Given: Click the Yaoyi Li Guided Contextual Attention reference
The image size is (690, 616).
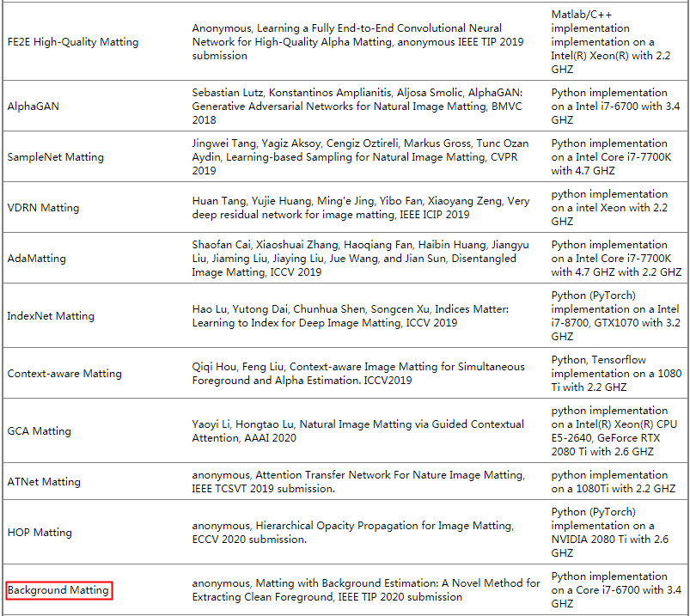Looking at the screenshot, I should point(358,430).
